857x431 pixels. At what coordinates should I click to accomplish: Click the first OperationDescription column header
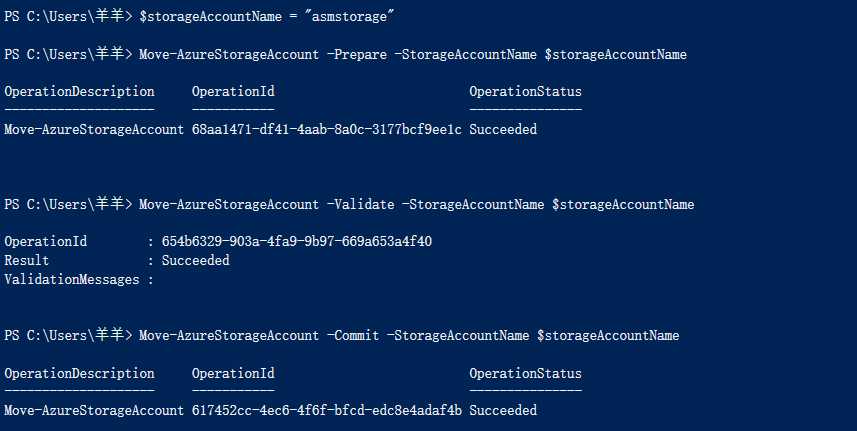[x=79, y=91]
